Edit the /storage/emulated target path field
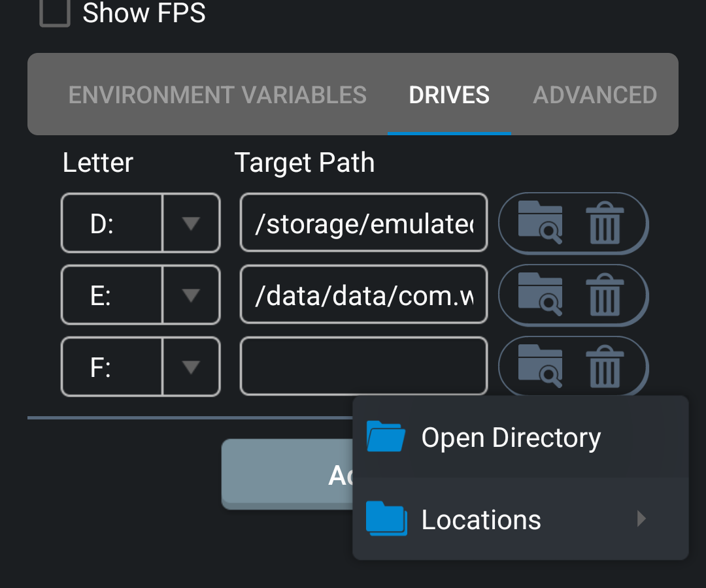706x588 pixels. coord(363,223)
